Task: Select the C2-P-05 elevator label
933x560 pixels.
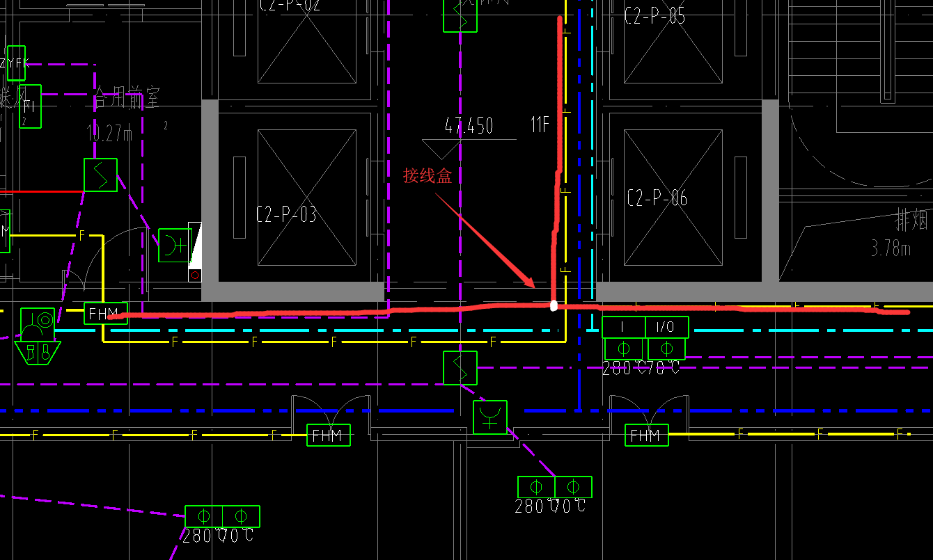Action: point(654,16)
